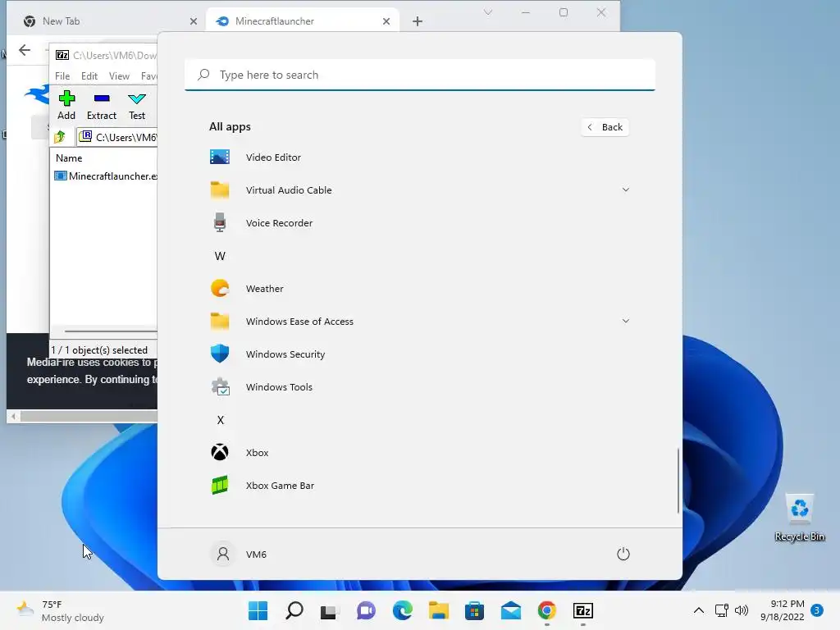Open taskbar Search

click(294, 610)
